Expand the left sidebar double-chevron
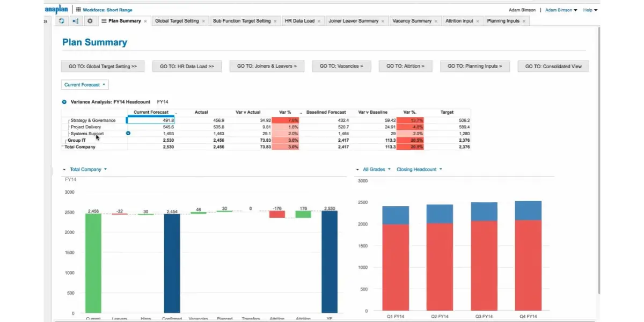 [46, 21]
